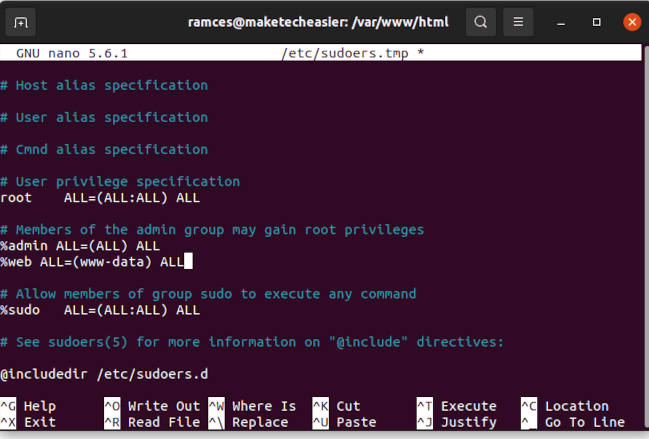
Task: Open the hamburger menu in the title bar
Action: pos(517,21)
